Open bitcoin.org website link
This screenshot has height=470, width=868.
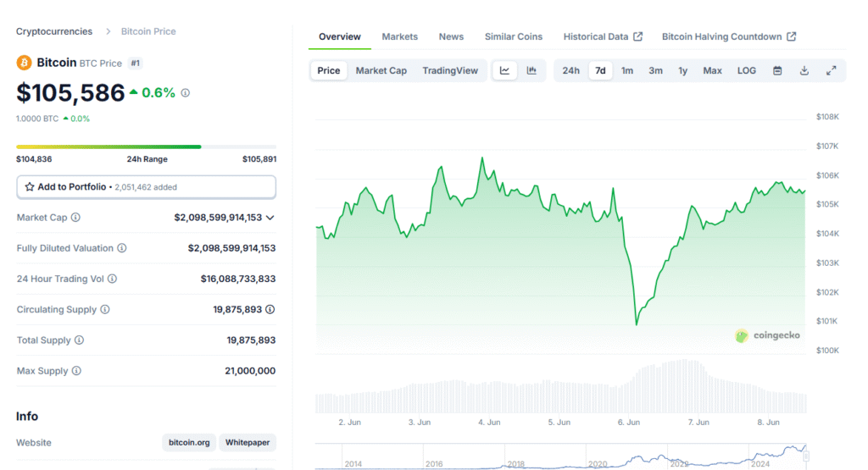pos(189,442)
